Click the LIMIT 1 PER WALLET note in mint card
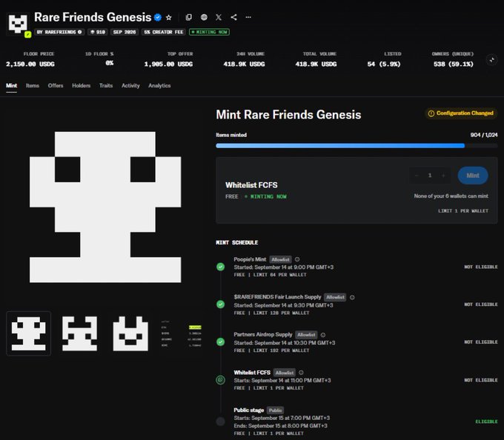Viewport: 504px width, 440px height. tap(463, 211)
